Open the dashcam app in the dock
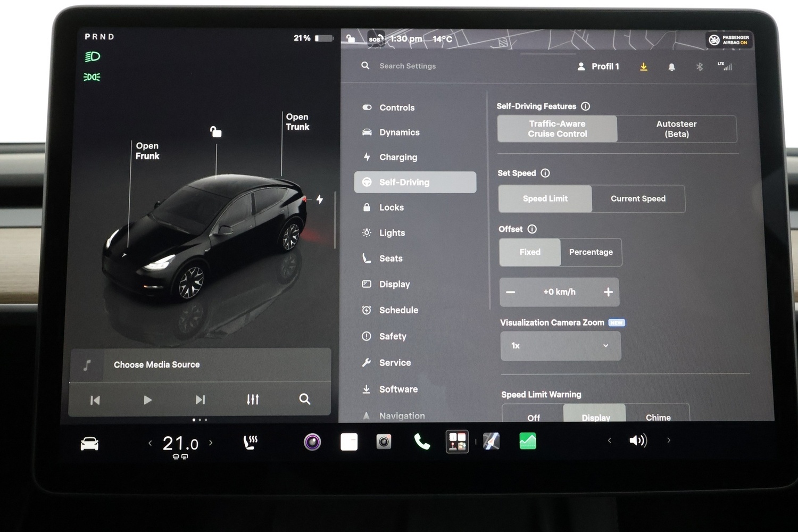This screenshot has height=532, width=798. coord(312,442)
